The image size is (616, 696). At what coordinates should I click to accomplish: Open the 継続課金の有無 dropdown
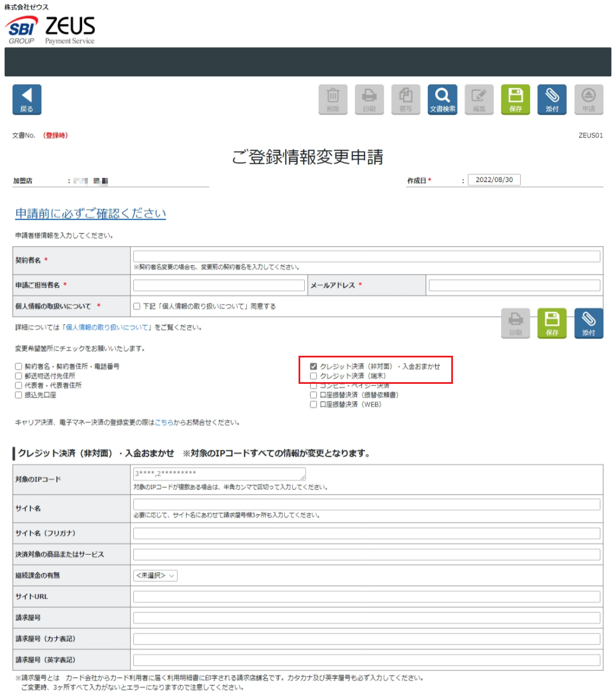coord(156,576)
